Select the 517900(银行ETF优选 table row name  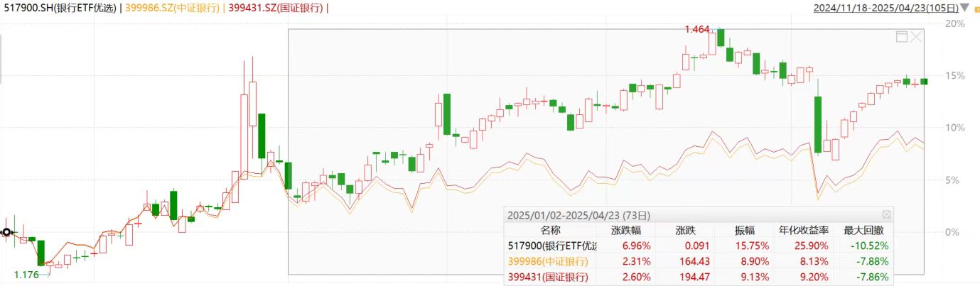(x=553, y=246)
